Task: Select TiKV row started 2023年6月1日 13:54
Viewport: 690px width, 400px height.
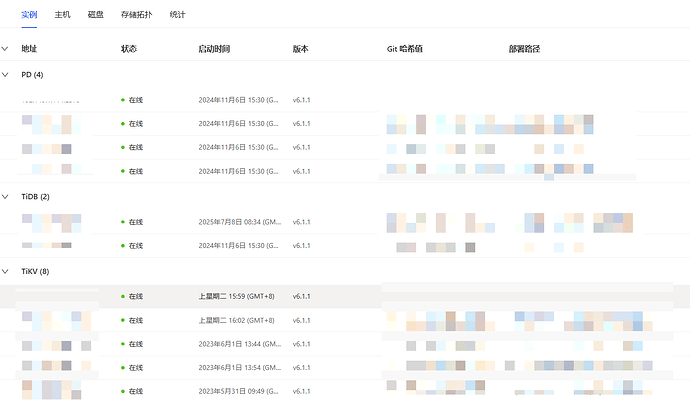Action: pyautogui.click(x=345, y=367)
